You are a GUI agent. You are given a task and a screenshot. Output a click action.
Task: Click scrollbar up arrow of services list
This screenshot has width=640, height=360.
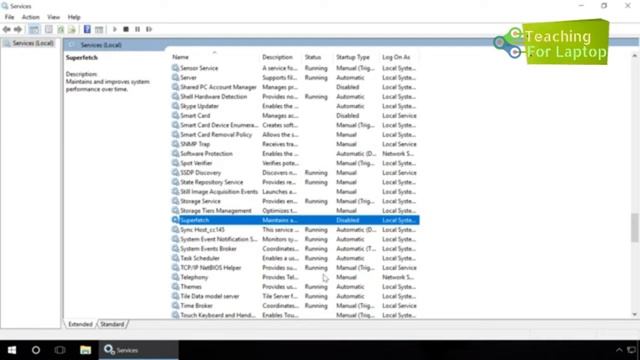(x=634, y=56)
